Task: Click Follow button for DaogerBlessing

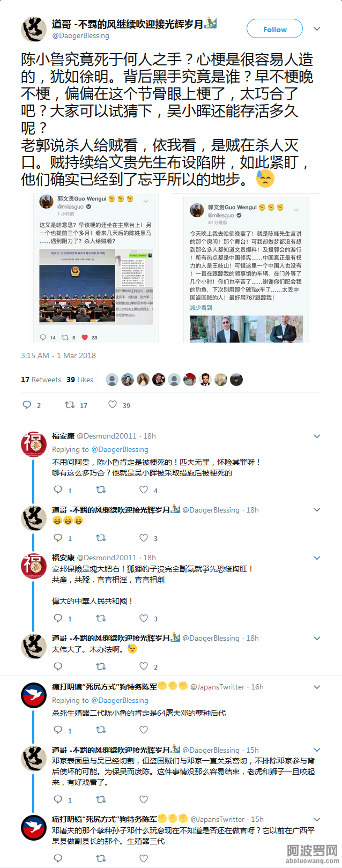Action: click(x=274, y=29)
